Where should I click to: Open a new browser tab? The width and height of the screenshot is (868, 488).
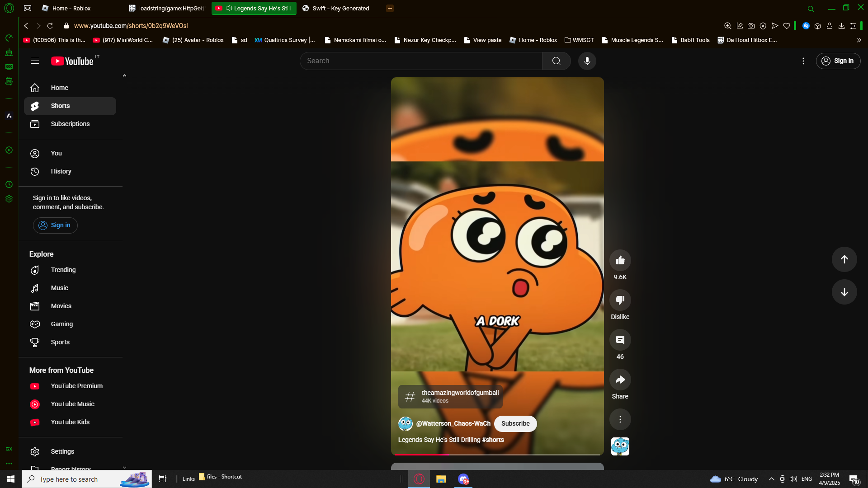point(390,8)
